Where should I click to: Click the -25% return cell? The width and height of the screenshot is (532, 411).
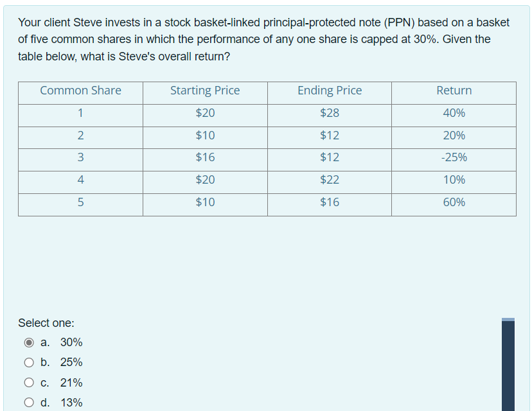click(x=454, y=157)
